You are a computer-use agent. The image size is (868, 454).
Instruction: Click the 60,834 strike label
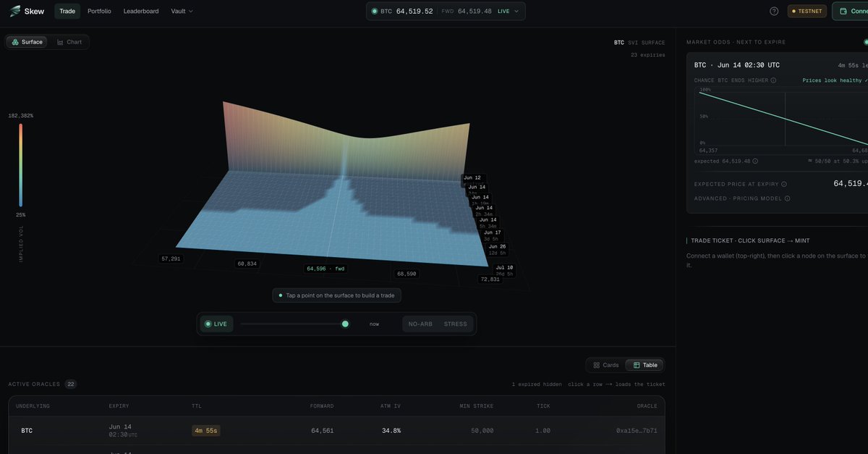[x=247, y=264]
